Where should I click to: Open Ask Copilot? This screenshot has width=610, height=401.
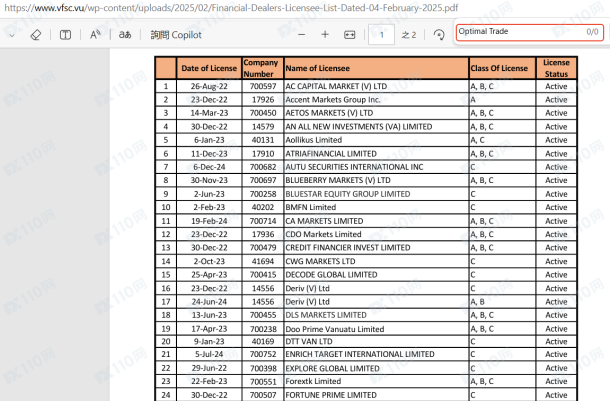tap(176, 35)
